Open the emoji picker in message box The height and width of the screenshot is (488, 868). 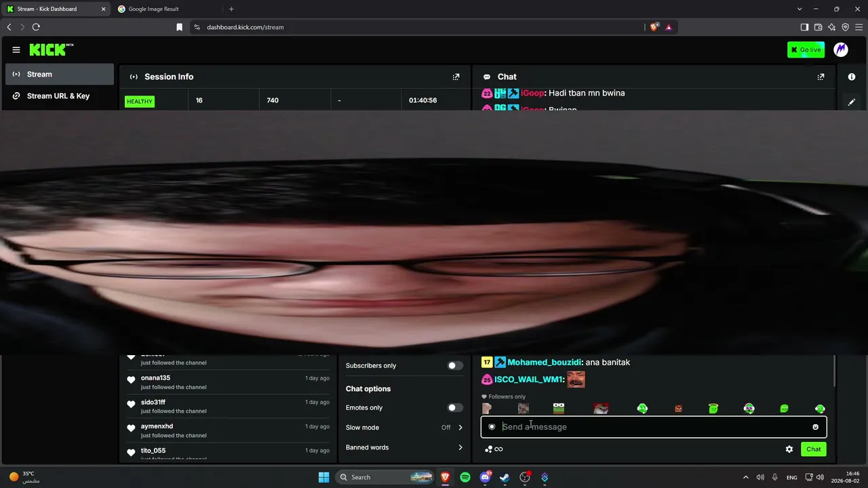(815, 427)
